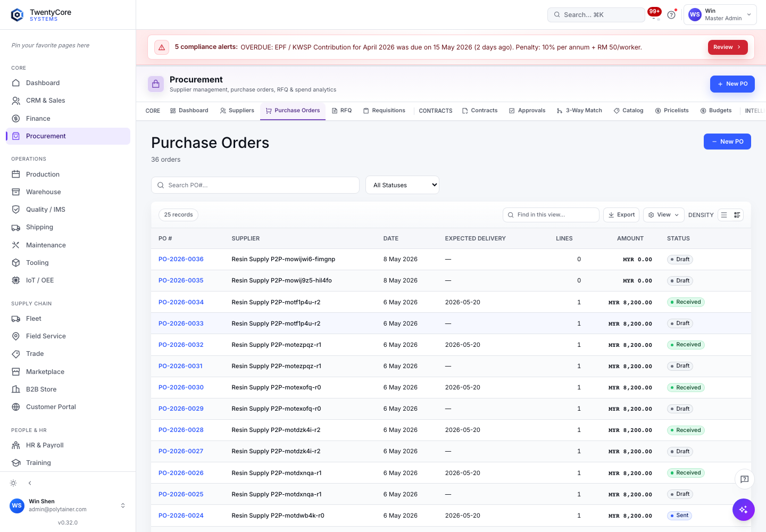
Task: Switch to the Suppliers tab
Action: coord(237,111)
